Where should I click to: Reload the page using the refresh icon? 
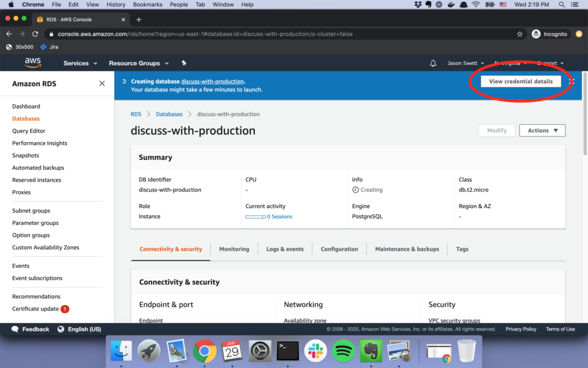(35, 34)
